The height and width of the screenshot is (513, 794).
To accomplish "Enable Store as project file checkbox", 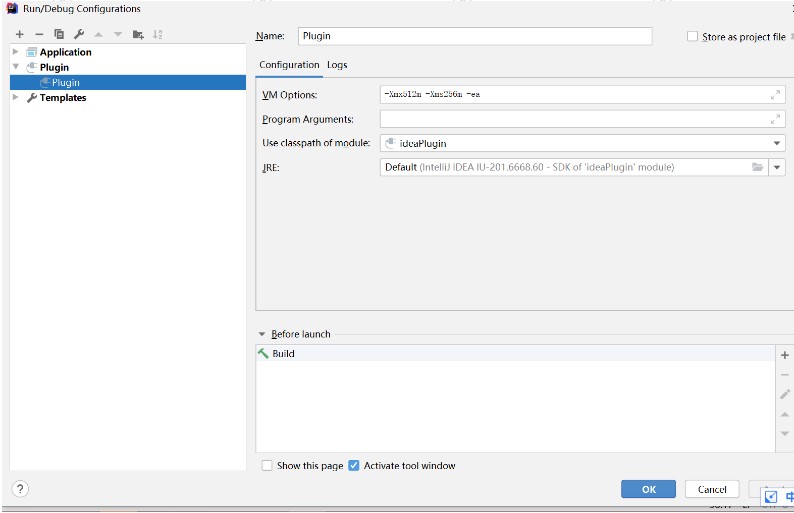I will (x=692, y=36).
